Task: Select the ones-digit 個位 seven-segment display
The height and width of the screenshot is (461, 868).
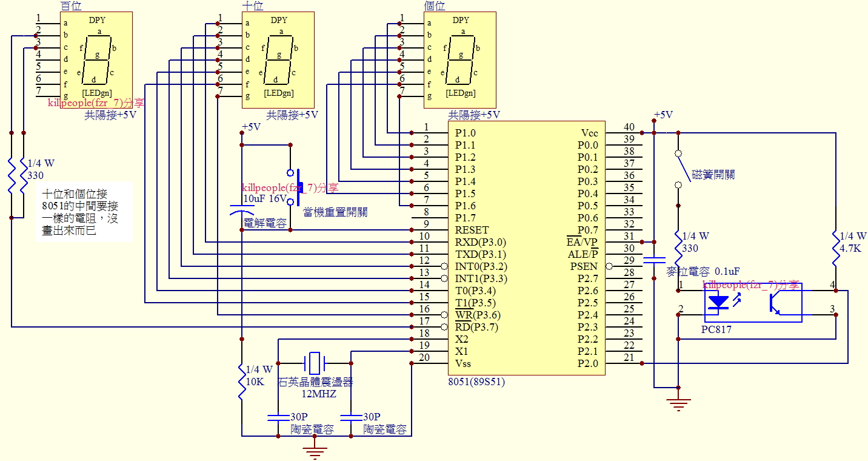Action: [460, 60]
